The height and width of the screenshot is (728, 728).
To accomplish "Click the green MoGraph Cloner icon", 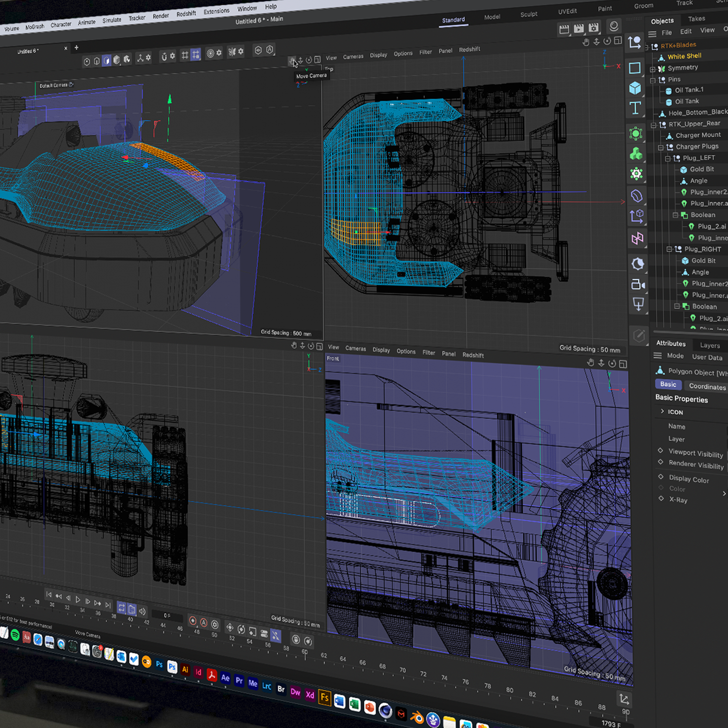I will (x=636, y=154).
